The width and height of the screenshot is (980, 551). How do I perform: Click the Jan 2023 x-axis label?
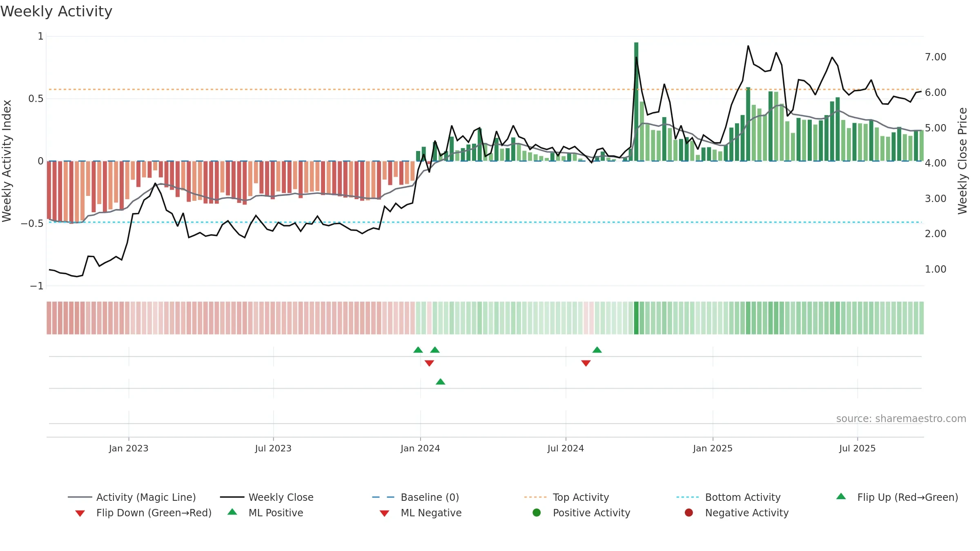click(129, 448)
